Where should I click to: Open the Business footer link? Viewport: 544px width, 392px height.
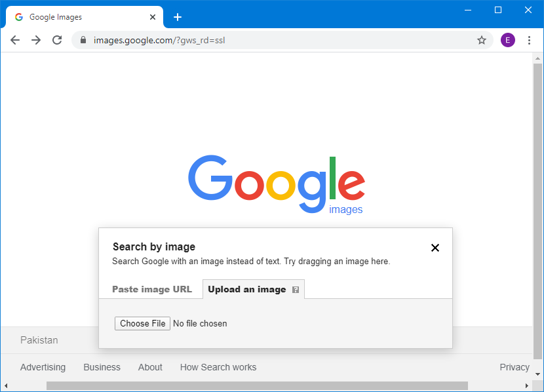click(102, 367)
